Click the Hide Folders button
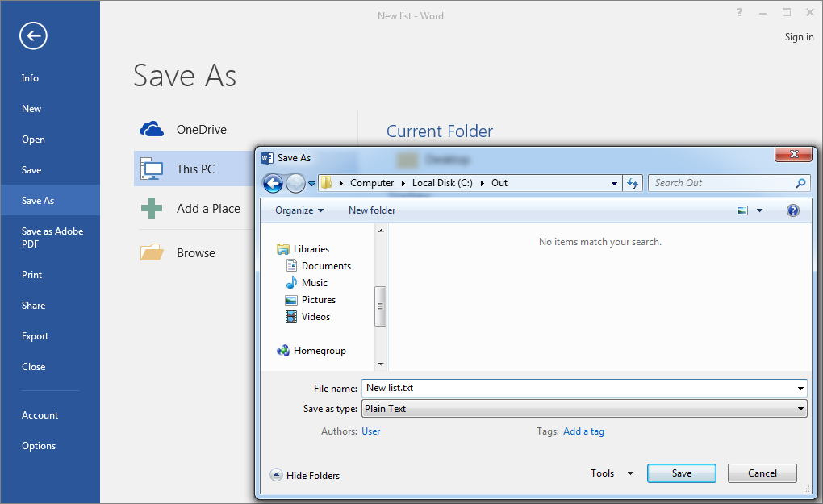 305,475
